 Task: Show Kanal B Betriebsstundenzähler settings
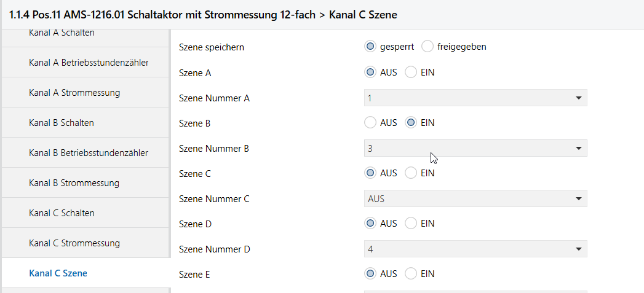point(88,153)
